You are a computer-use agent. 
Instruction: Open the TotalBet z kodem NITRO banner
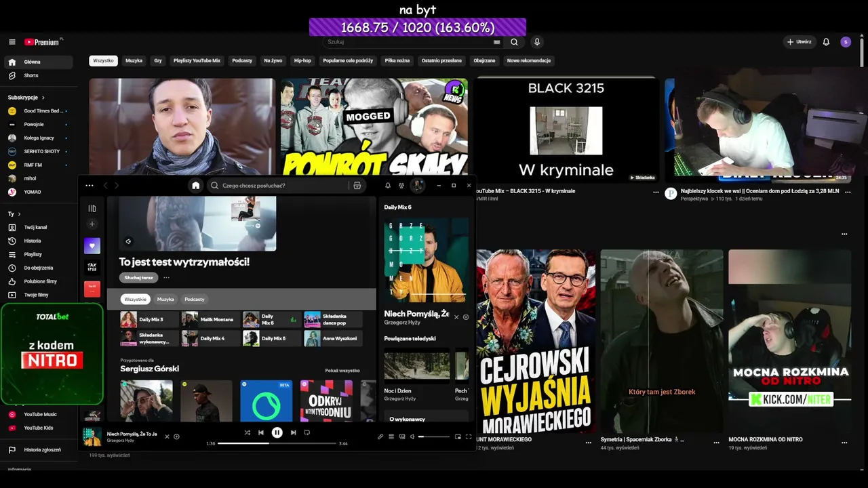(x=52, y=354)
